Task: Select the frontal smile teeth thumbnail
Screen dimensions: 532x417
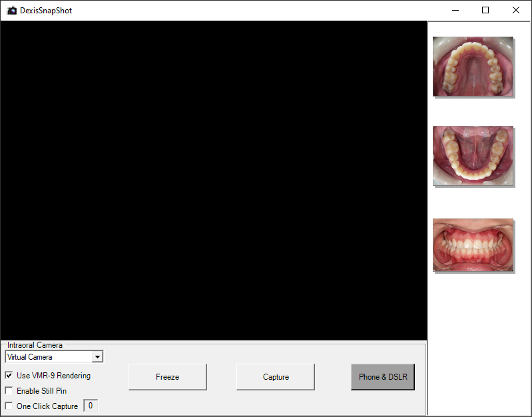Action: click(473, 245)
